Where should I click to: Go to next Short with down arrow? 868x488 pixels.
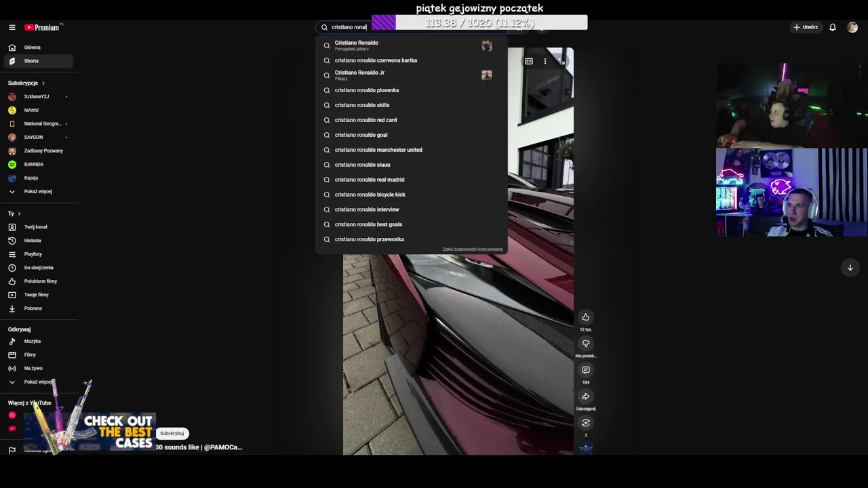(x=850, y=268)
